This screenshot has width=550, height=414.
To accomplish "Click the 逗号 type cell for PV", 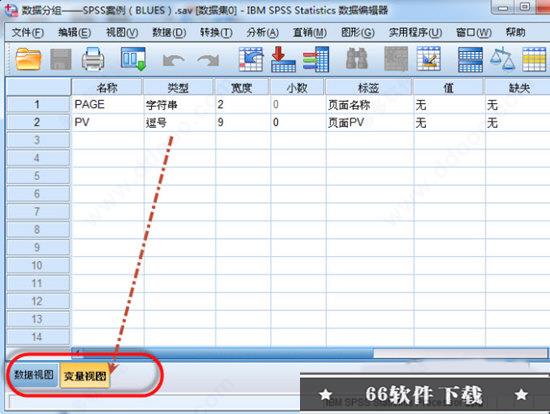I will [x=179, y=122].
